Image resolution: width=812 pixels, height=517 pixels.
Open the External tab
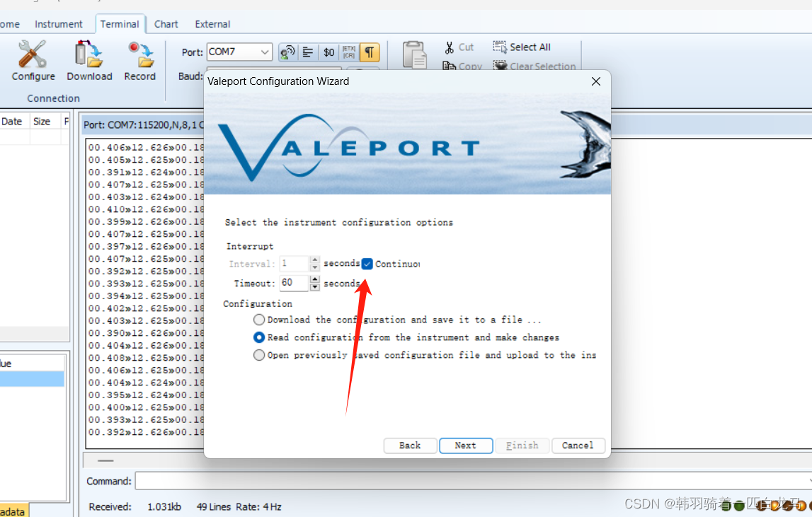(212, 24)
